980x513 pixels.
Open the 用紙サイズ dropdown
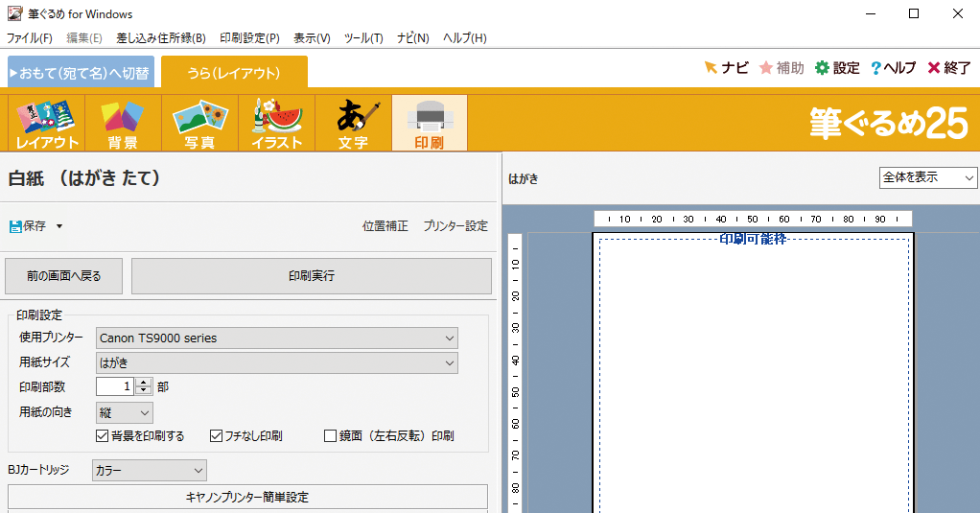[x=277, y=363]
